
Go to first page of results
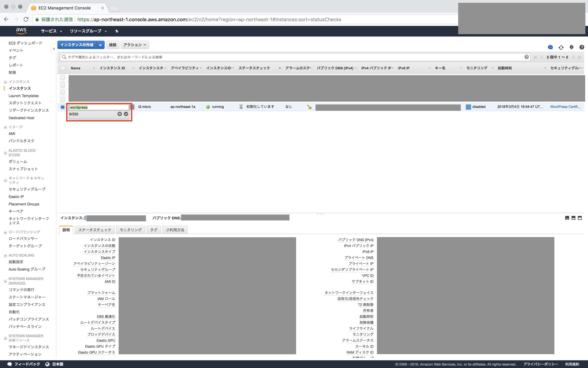tap(535, 57)
